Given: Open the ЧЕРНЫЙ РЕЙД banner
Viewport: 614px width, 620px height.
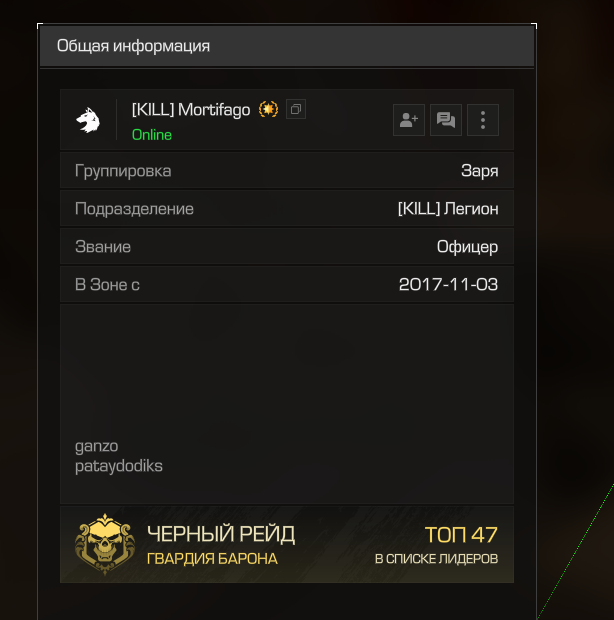Looking at the screenshot, I should click(x=287, y=544).
